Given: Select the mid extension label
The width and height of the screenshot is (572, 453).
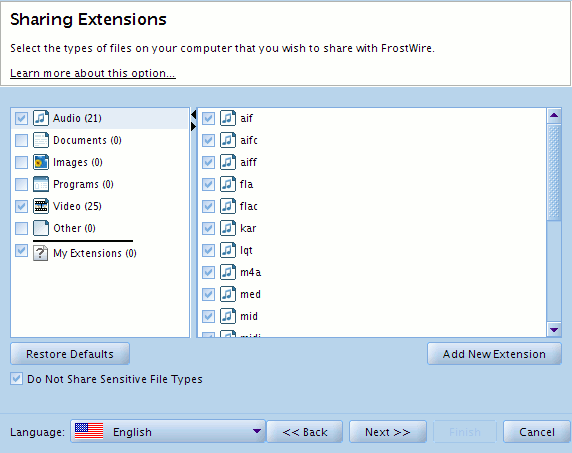Looking at the screenshot, I should coord(249,316).
